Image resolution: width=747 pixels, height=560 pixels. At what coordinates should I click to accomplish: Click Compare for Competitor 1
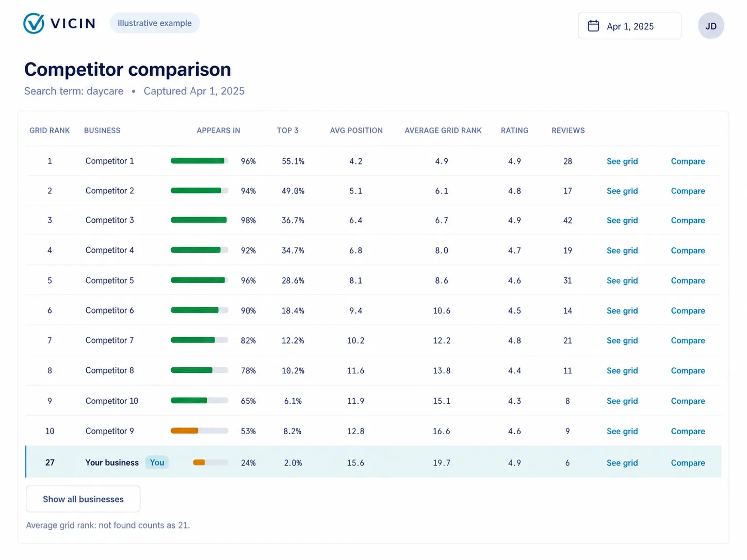(x=688, y=161)
